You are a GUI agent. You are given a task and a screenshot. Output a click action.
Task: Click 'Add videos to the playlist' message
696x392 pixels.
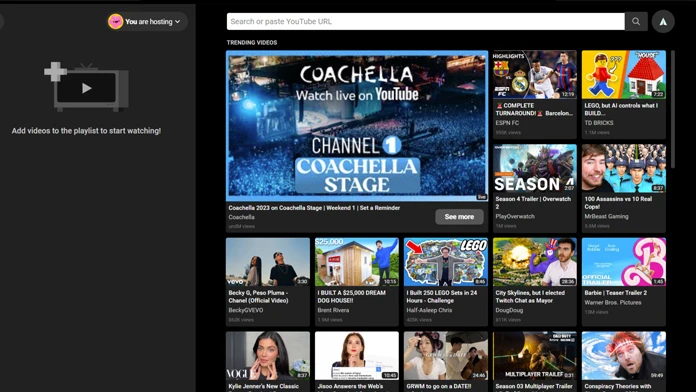86,131
